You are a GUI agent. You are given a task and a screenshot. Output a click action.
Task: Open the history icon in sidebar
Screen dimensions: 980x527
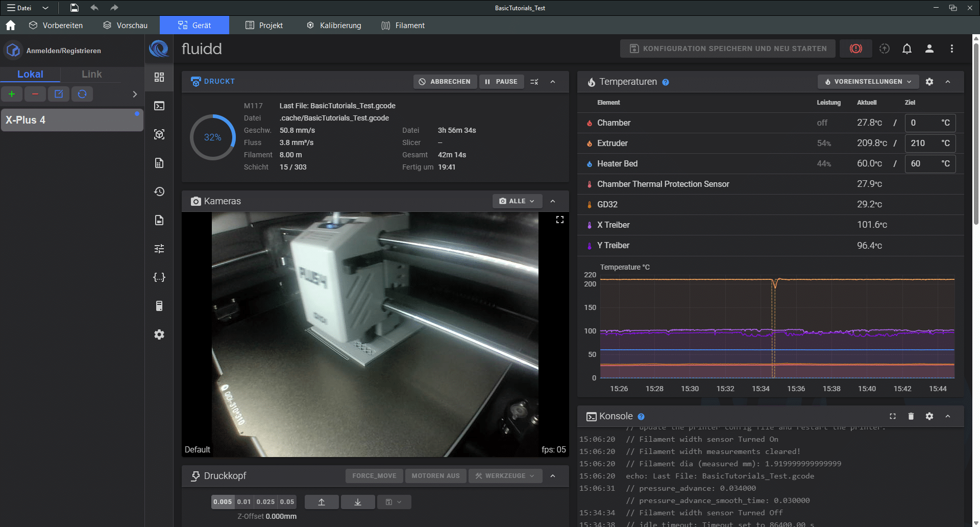(159, 191)
